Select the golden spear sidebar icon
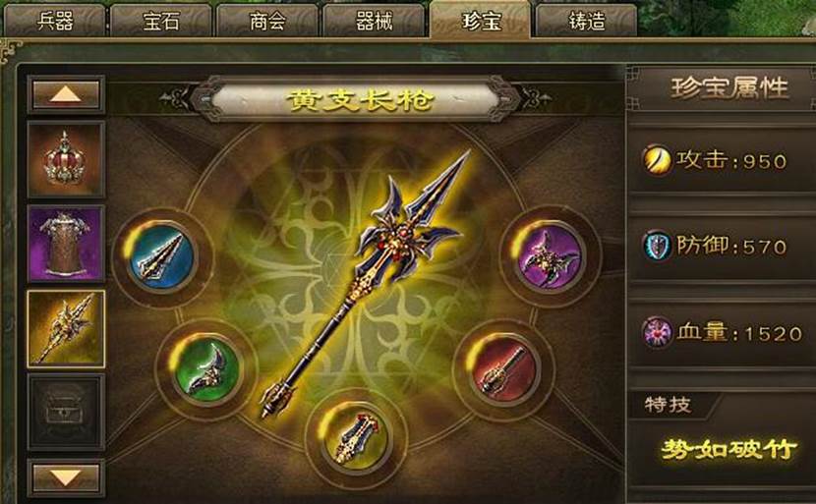 pyautogui.click(x=66, y=329)
